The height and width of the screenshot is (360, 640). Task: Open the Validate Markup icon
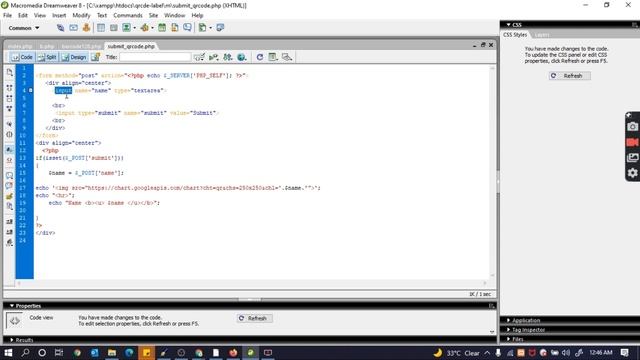pyautogui.click(x=213, y=57)
